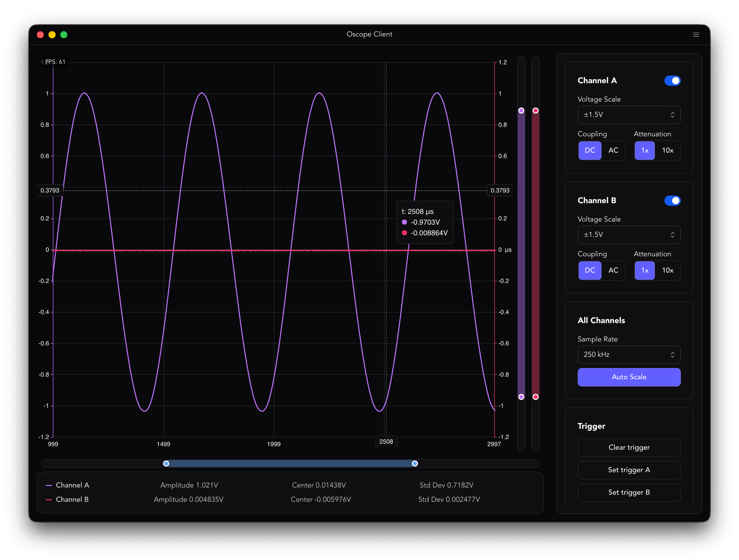Click the red top handle of Channel B vertical range
The image size is (739, 560).
click(x=536, y=111)
